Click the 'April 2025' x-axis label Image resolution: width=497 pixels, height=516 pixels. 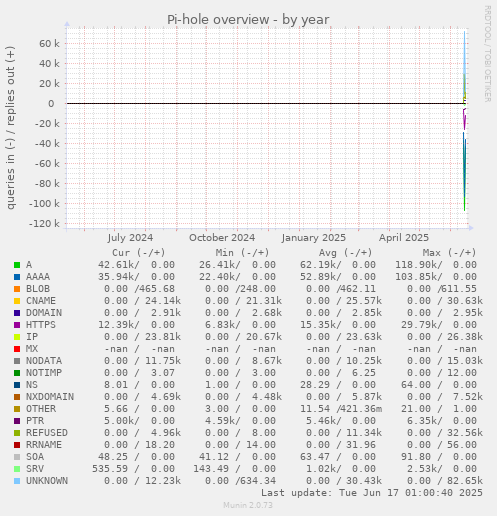point(404,238)
